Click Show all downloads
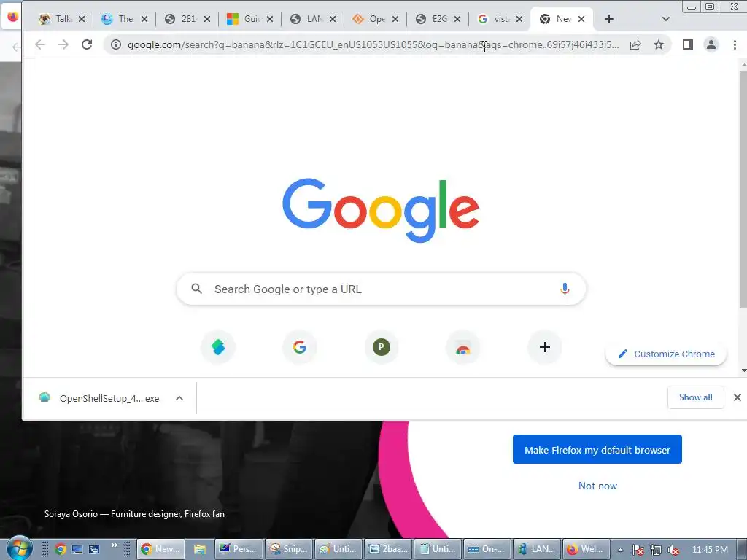The image size is (747, 560). pos(695,397)
